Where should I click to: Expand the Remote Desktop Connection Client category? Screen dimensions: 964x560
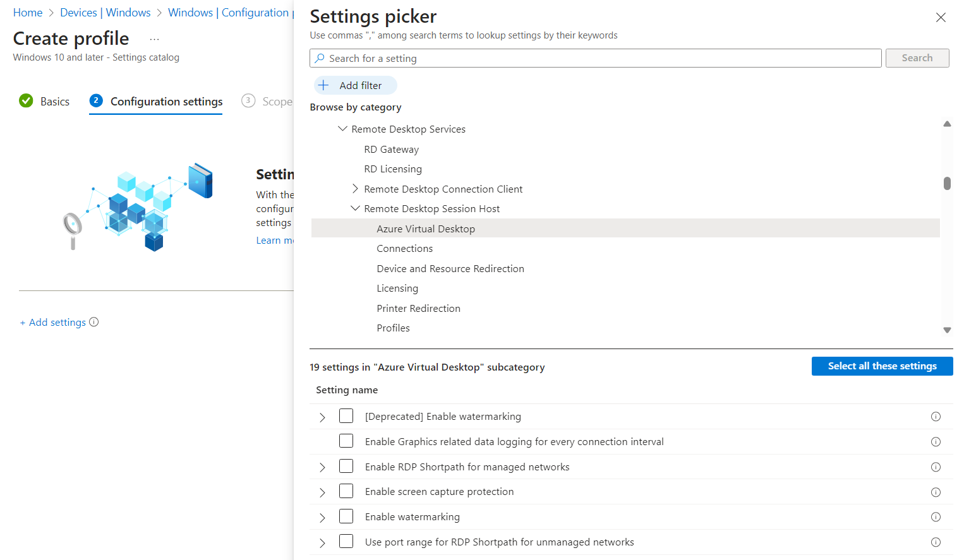(x=356, y=188)
